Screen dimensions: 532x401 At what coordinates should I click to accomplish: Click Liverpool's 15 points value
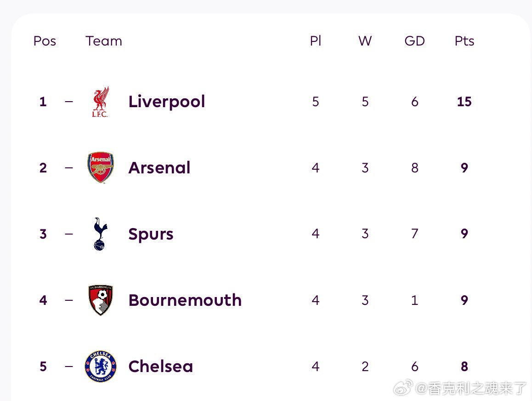464,102
